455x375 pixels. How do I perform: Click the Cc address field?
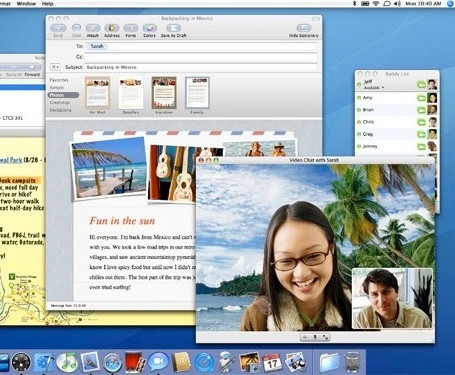[201, 57]
